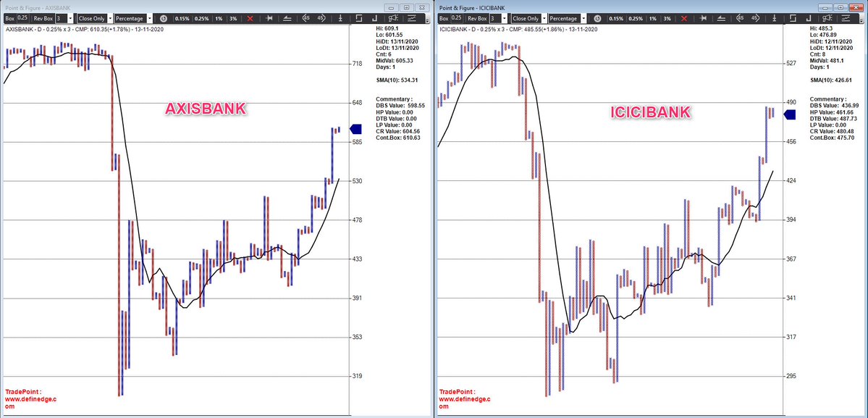
Task: Click the line chart indicator icon in ICICIBANK toolbar
Action: pyautogui.click(x=846, y=18)
